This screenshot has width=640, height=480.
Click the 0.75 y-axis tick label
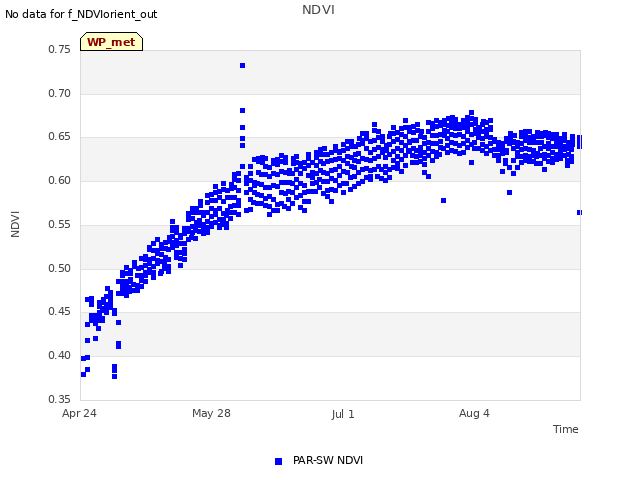point(60,49)
